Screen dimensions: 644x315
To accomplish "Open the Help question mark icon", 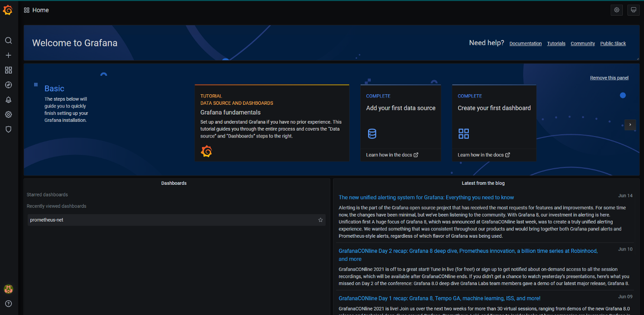I will (8, 304).
